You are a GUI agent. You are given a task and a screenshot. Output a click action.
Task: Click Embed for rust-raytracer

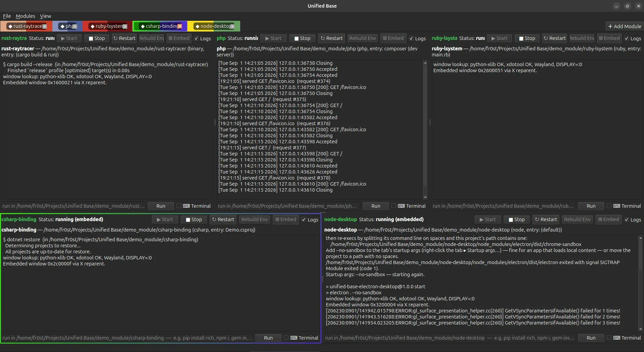(179, 38)
